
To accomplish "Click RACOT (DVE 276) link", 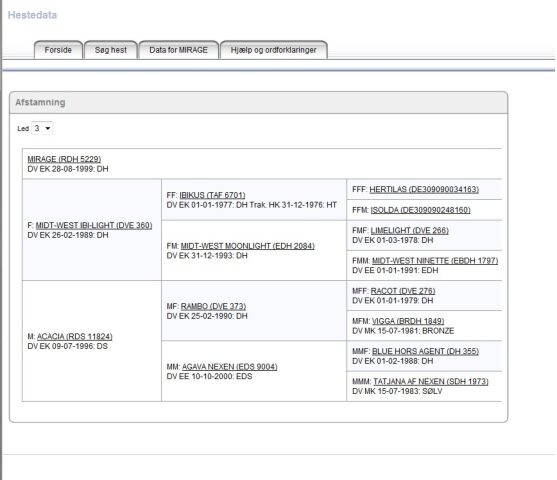I will point(403,291).
